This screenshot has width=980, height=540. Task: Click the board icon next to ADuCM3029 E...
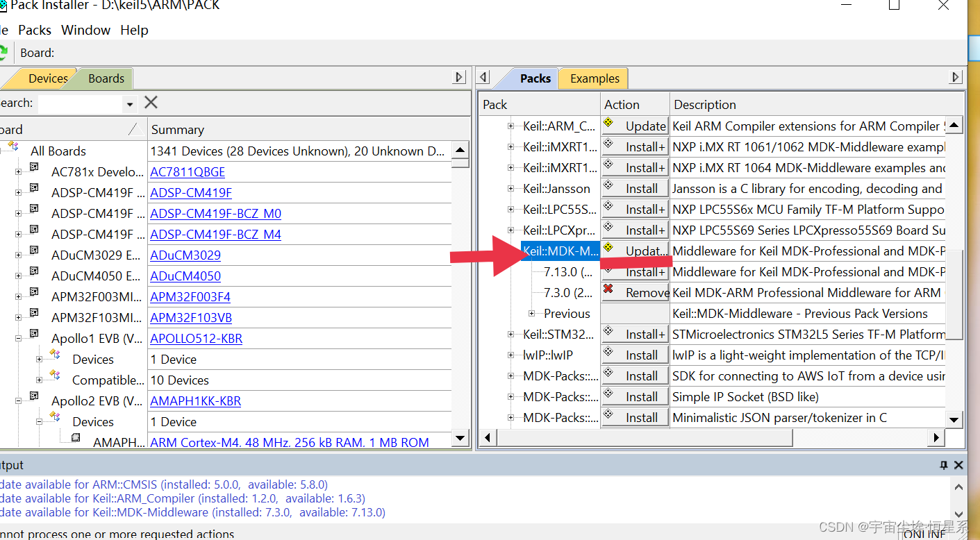pos(34,251)
